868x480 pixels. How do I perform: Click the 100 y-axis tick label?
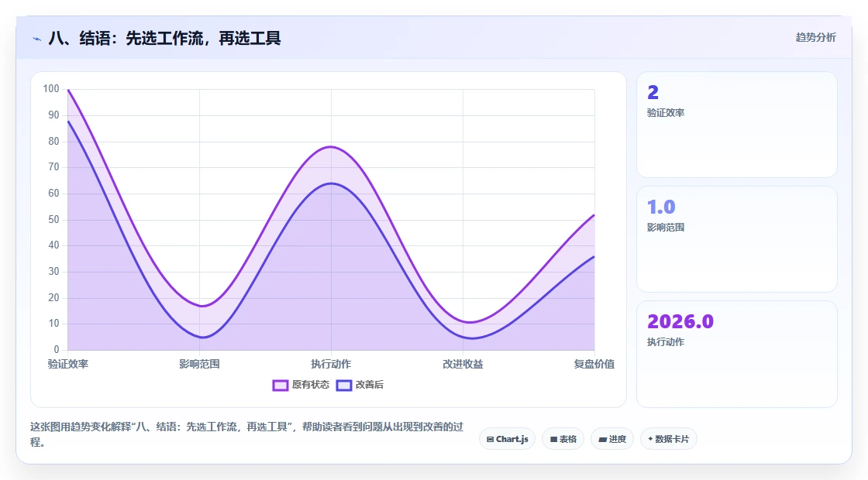[51, 89]
